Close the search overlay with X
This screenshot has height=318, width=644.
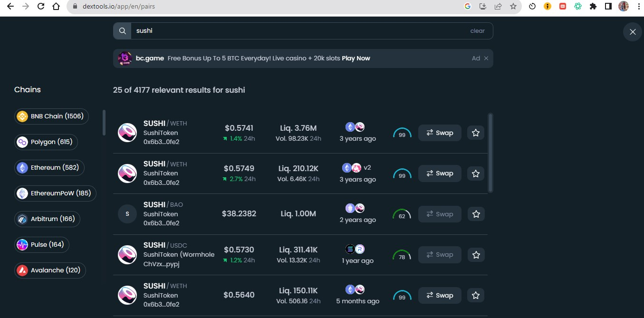633,32
